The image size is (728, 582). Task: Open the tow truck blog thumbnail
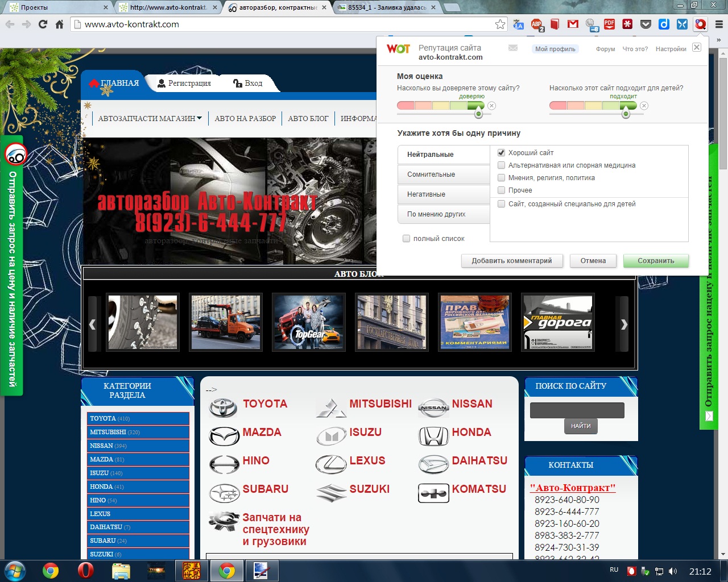point(226,322)
